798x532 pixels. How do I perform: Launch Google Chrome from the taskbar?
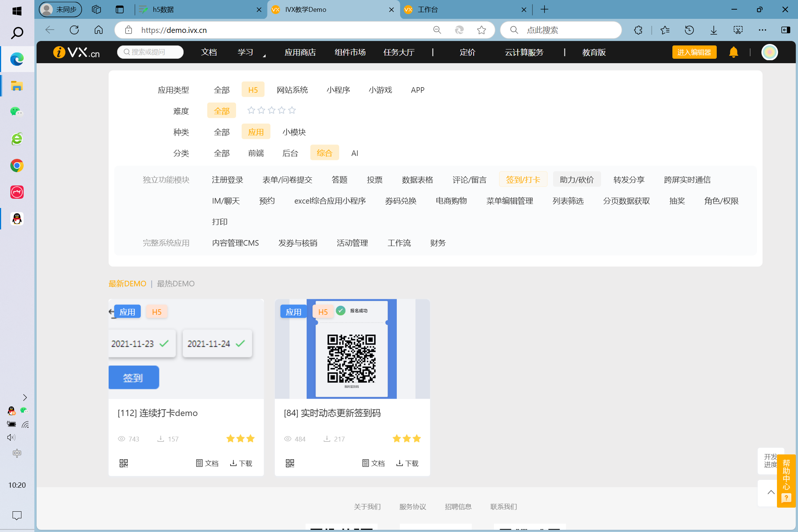[17, 166]
